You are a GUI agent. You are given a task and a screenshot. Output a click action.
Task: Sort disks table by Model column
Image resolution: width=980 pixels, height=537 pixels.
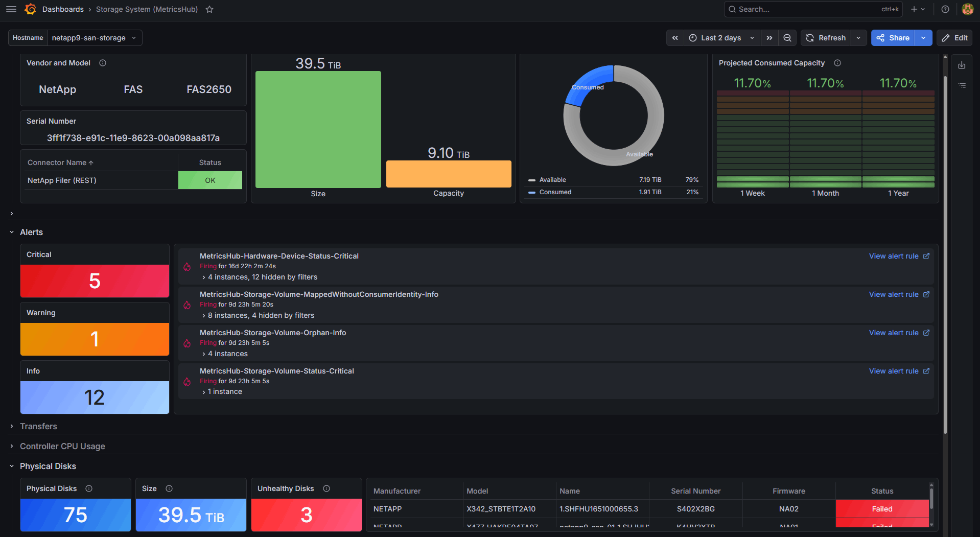click(477, 491)
